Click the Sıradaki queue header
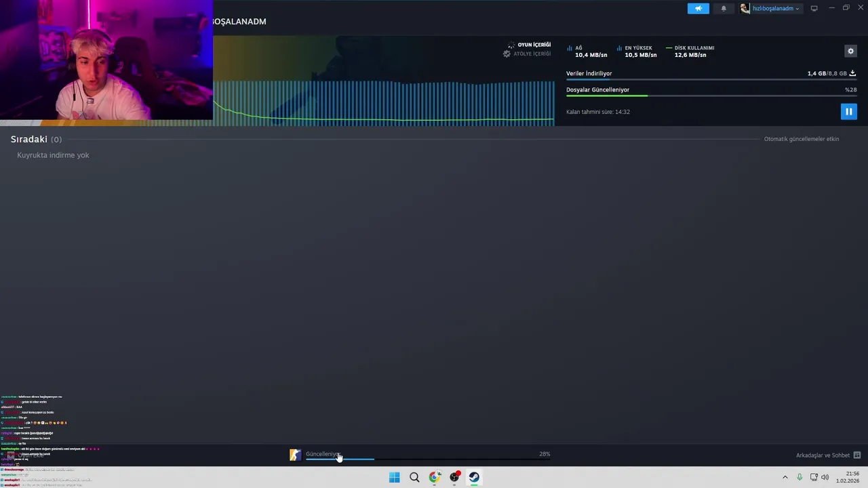868x488 pixels. click(x=36, y=139)
